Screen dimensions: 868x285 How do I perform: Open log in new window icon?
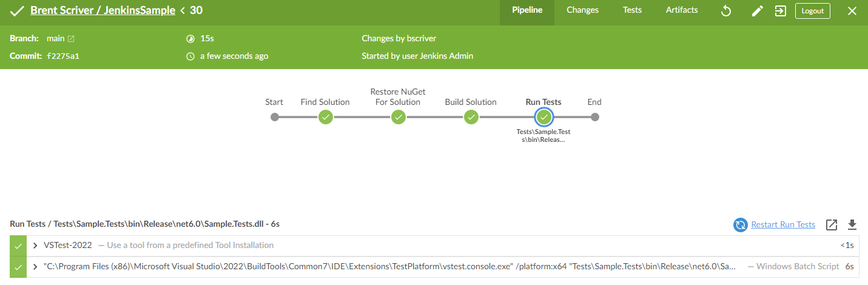pyautogui.click(x=832, y=225)
